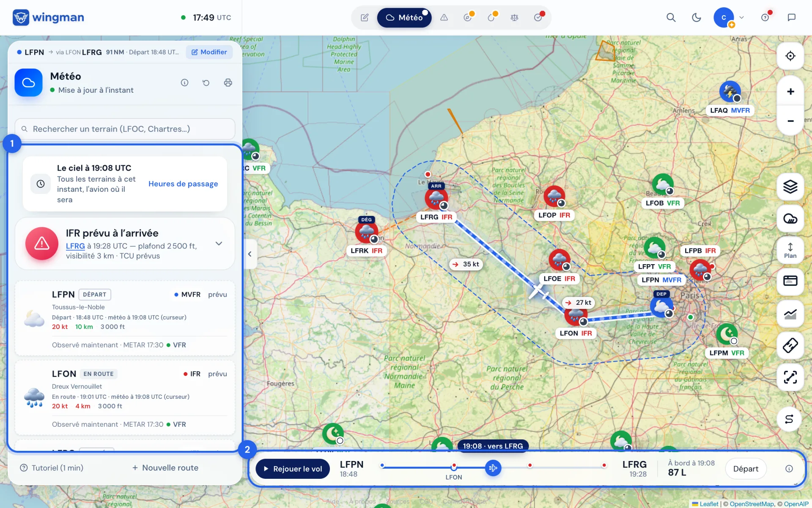Select the edit pencil tab in top toolbar
This screenshot has width=812, height=508.
pos(365,17)
